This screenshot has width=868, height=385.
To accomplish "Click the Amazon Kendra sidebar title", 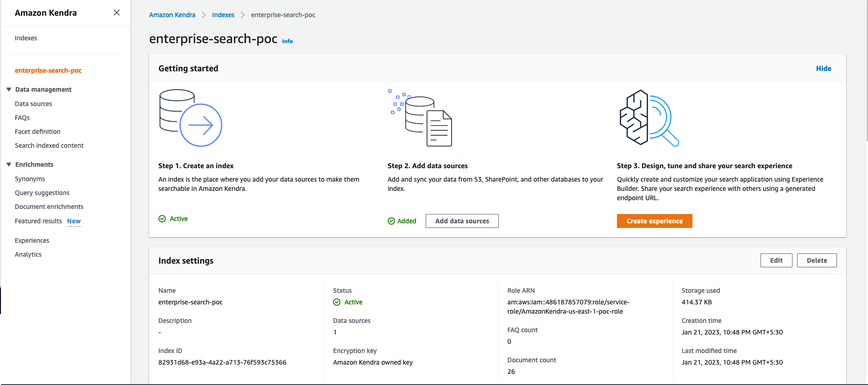I will tap(46, 13).
